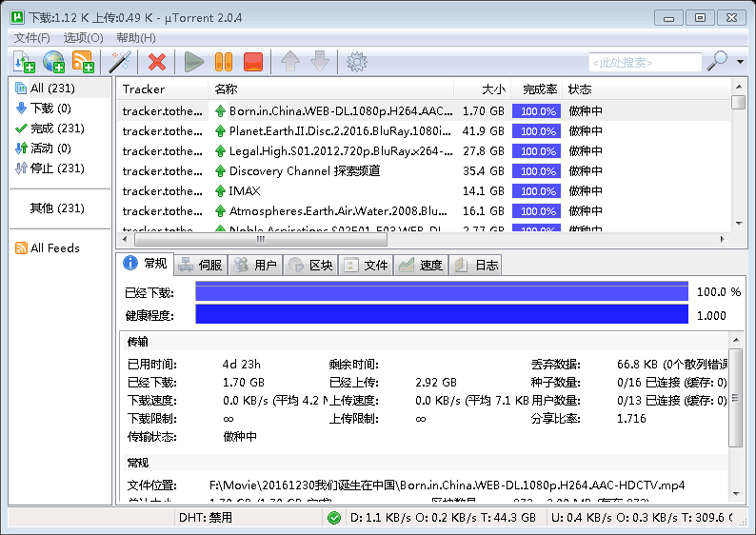Click the Add RSS Feed icon
The height and width of the screenshot is (535, 756).
click(x=83, y=62)
